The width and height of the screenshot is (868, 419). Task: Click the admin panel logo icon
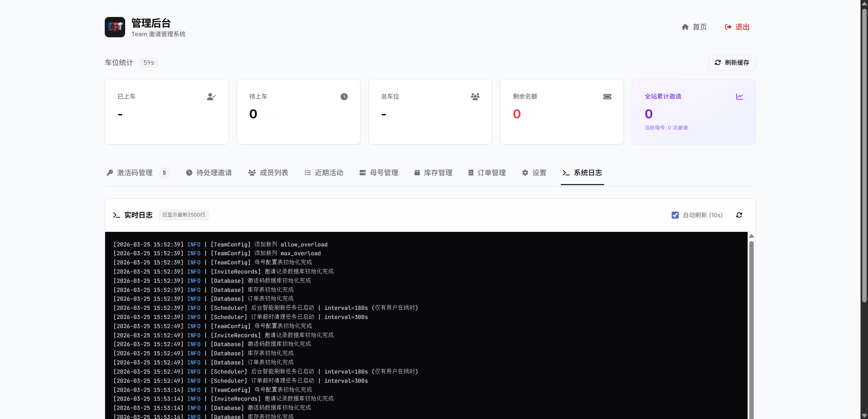(x=115, y=27)
